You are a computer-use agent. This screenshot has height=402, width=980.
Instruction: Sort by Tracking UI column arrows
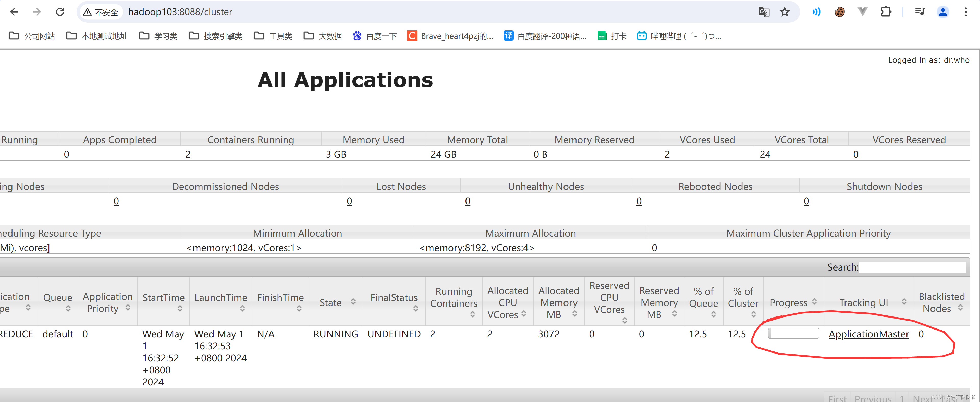[x=904, y=302]
